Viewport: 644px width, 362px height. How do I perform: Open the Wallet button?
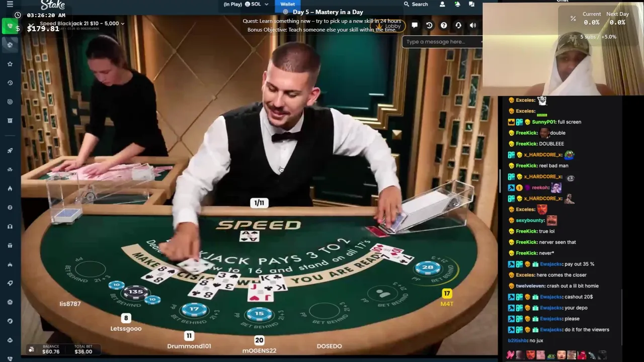pyautogui.click(x=288, y=5)
